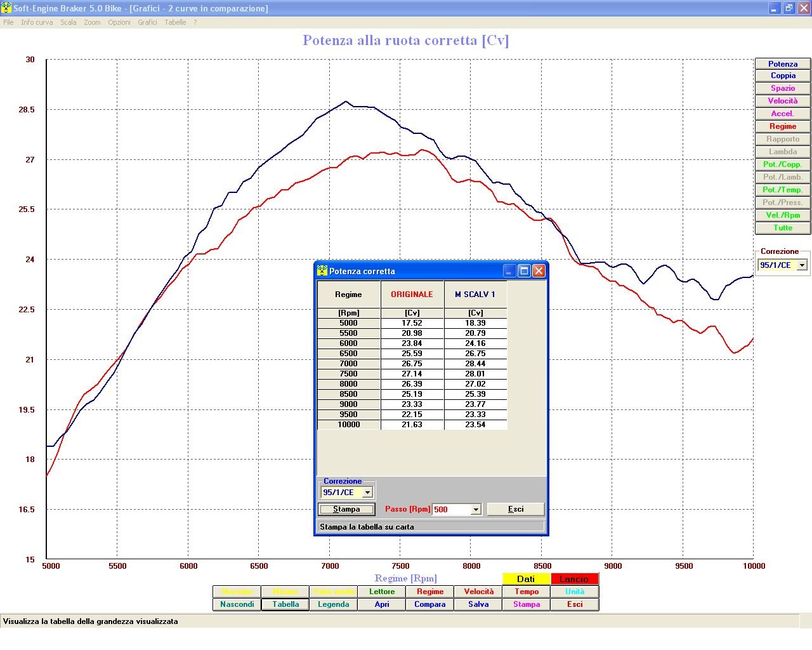Image resolution: width=812 pixels, height=650 pixels.
Task: Open the Scala menu
Action: [69, 22]
